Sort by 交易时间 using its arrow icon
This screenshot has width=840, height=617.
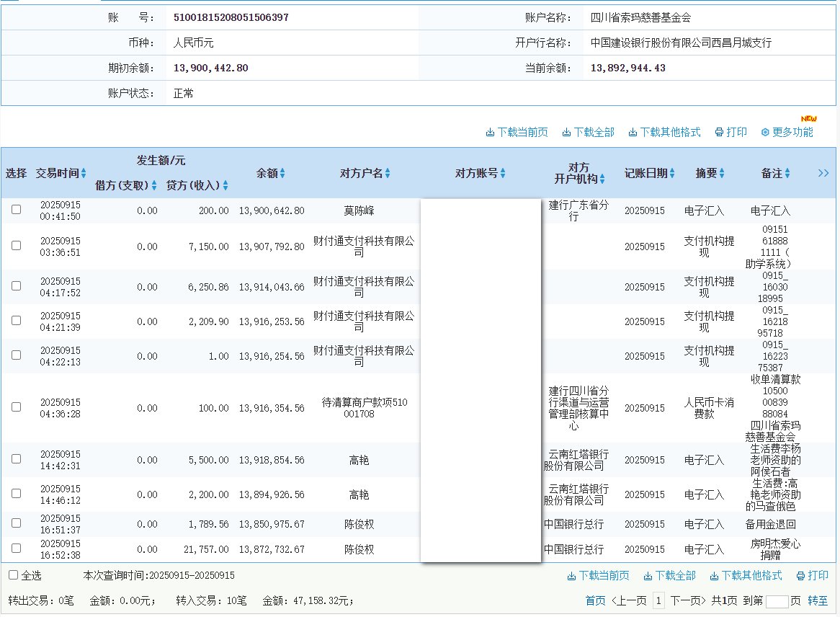(84, 174)
